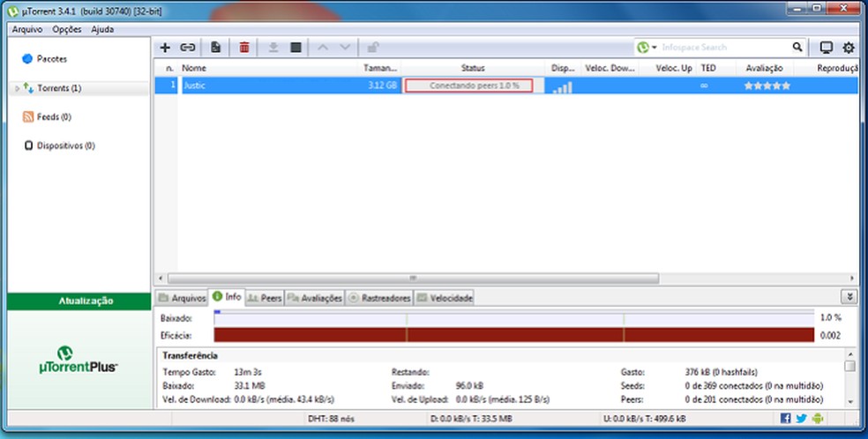
Task: Click the µTorrent title bar logo icon
Action: [12, 11]
